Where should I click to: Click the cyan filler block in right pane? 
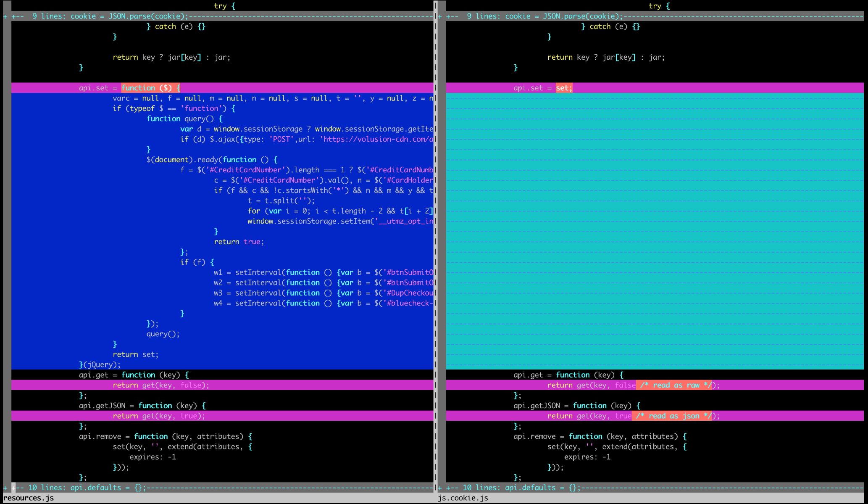point(655,231)
